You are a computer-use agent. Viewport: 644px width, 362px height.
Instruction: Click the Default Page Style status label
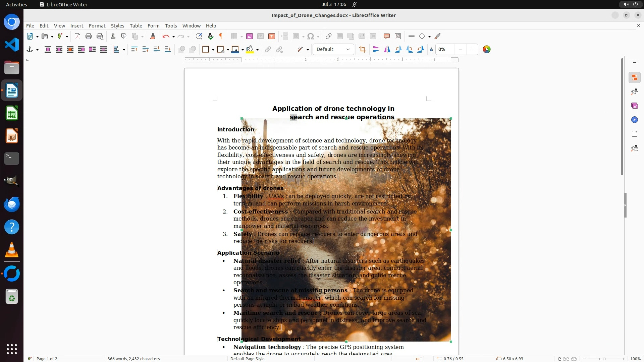tap(247, 359)
